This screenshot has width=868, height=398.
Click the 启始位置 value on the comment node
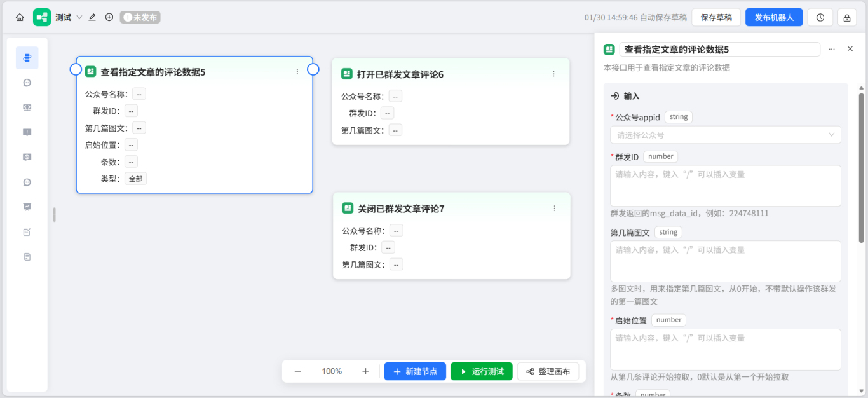pos(131,144)
